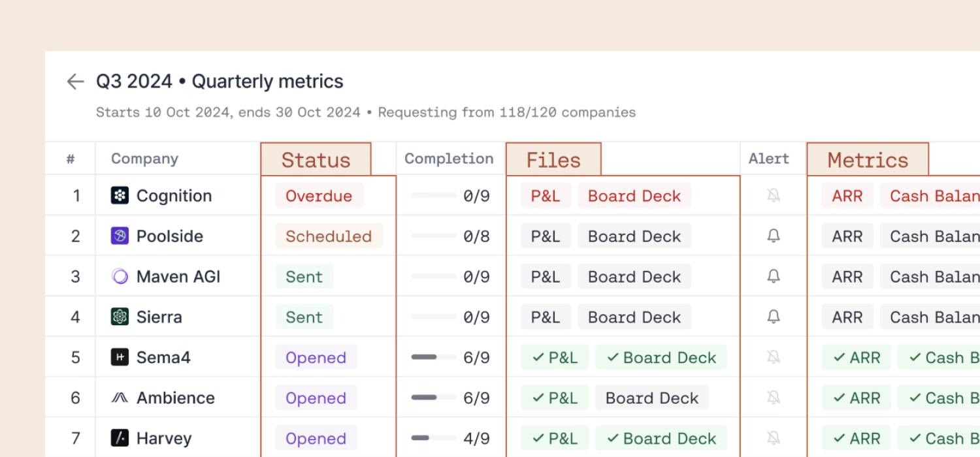Click the checked Board Deck tag for Harvey

pos(661,439)
